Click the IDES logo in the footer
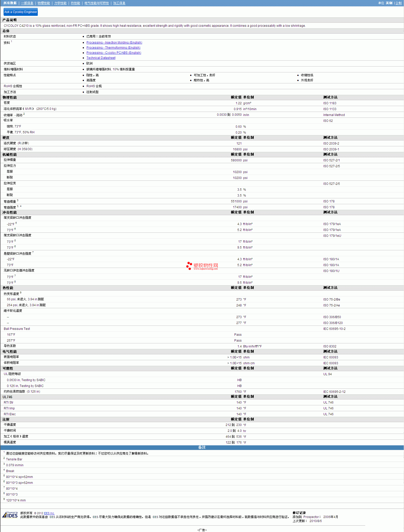 pos(10,515)
